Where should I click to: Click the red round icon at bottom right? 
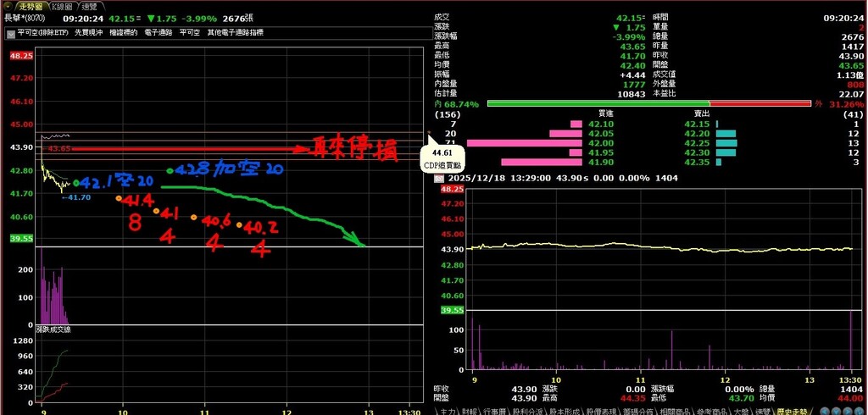pyautogui.click(x=834, y=410)
